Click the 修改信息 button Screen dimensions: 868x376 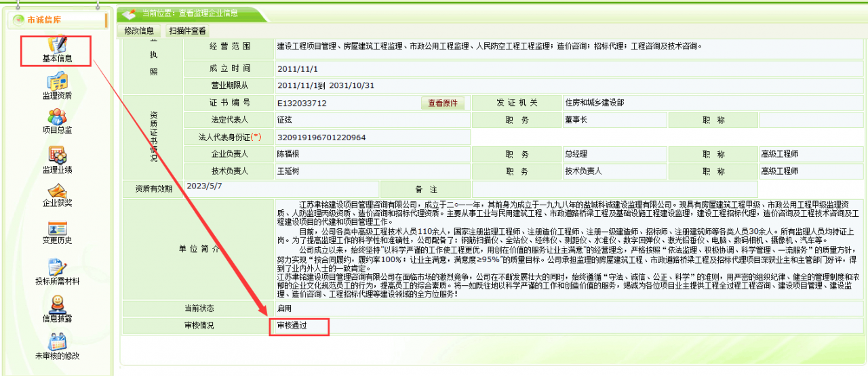(139, 30)
